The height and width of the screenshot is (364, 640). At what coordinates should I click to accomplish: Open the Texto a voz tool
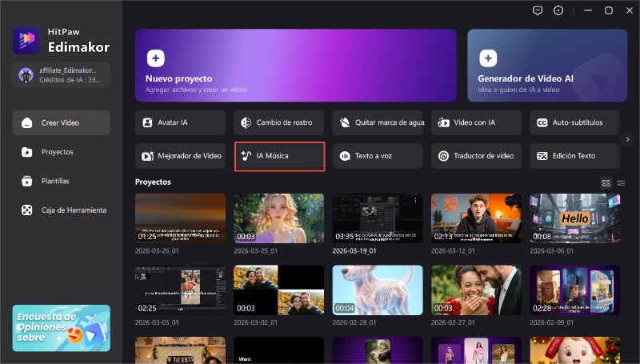[378, 156]
